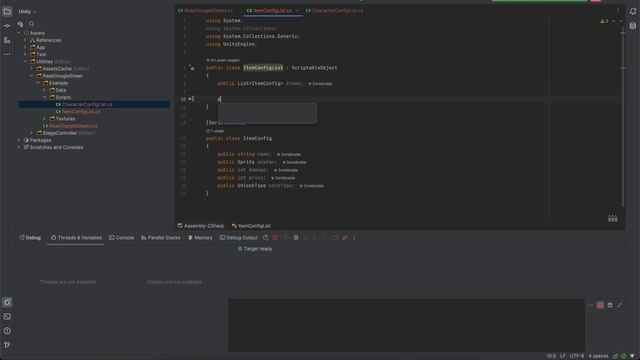
Task: Open the Memory debug tab
Action: 200,238
